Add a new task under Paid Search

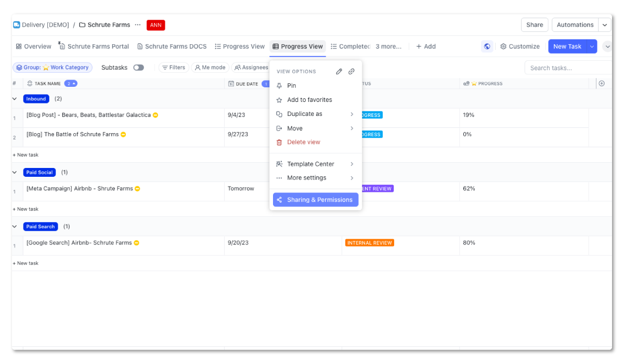26,263
